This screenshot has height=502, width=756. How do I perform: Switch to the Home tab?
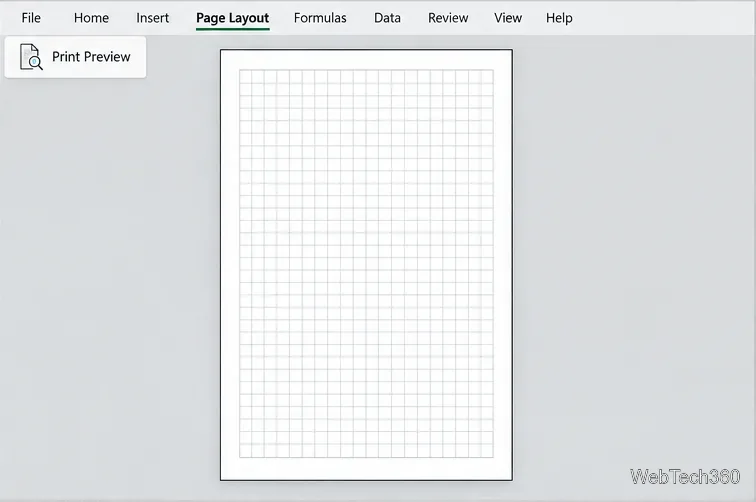click(91, 18)
